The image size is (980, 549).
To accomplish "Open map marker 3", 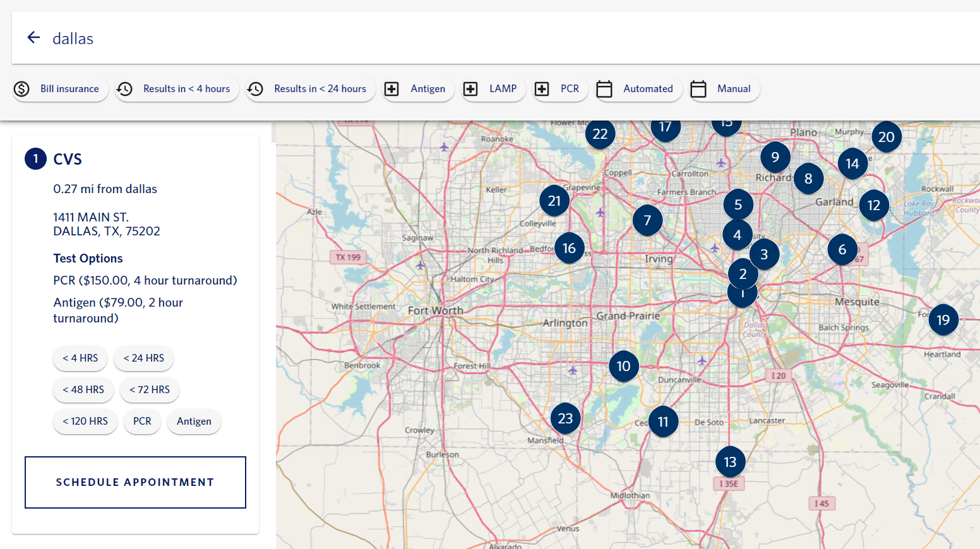I will (x=764, y=254).
